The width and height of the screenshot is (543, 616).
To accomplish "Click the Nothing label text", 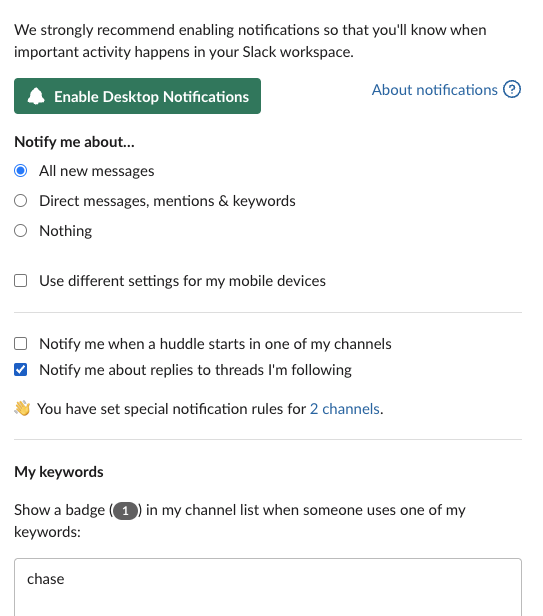I will (x=66, y=231).
